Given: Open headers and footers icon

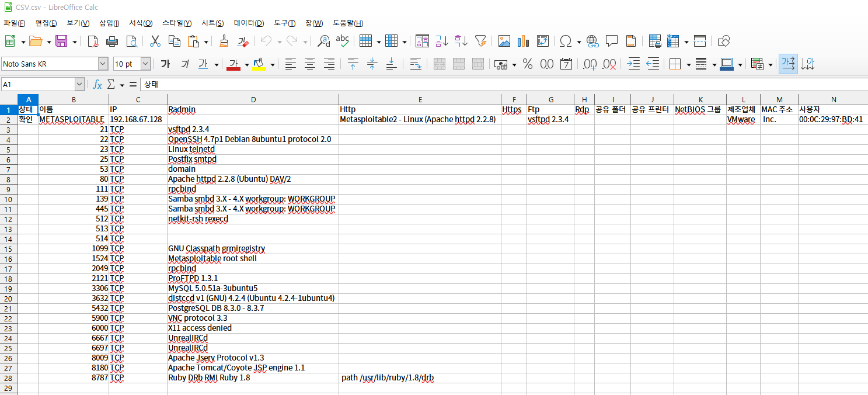Looking at the screenshot, I should [631, 41].
